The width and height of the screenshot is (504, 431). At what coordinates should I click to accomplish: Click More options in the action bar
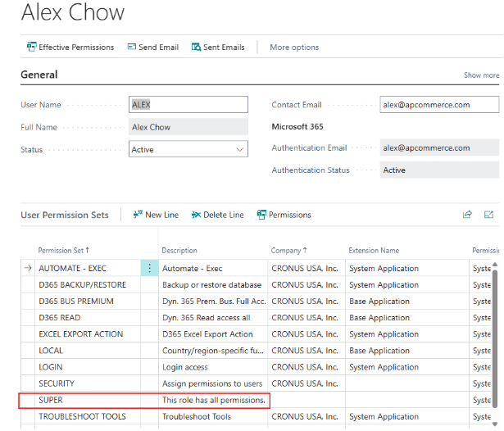[x=294, y=48]
